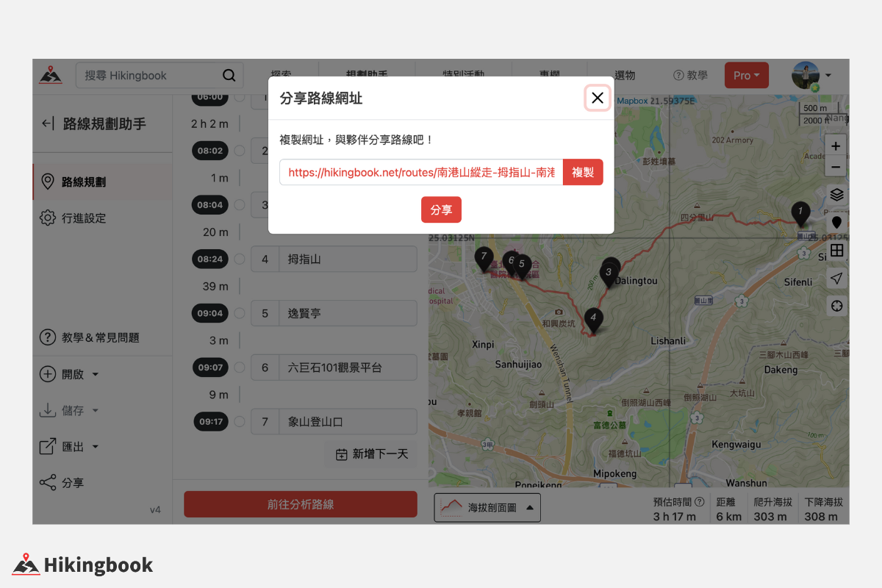Screen dimensions: 882x588
Task: Open the map layers stack icon
Action: (x=836, y=195)
